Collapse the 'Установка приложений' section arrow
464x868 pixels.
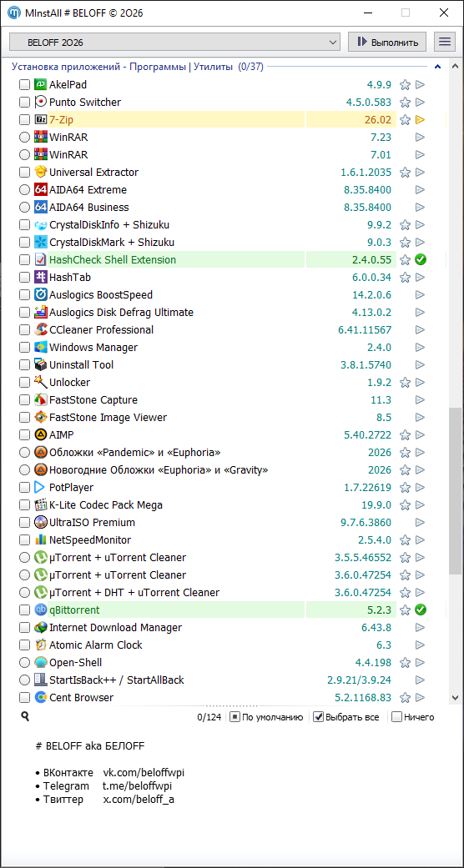point(438,68)
